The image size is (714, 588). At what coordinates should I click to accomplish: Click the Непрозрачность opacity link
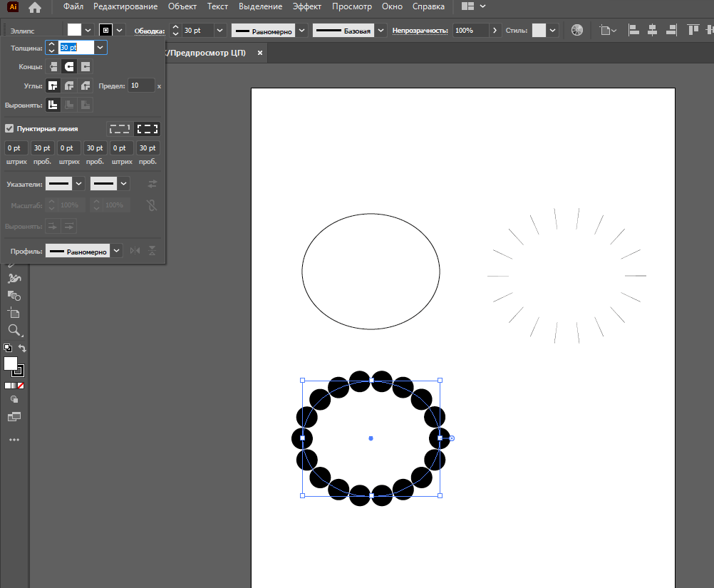[420, 31]
